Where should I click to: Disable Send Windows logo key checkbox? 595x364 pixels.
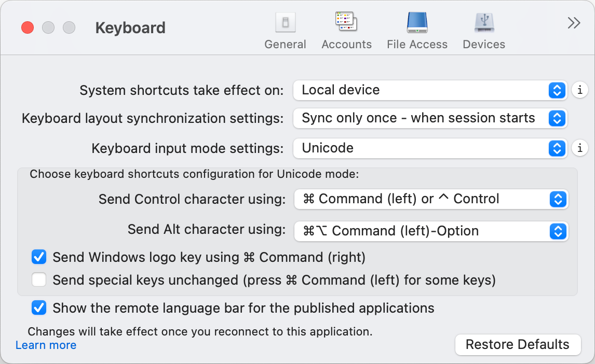click(x=39, y=257)
